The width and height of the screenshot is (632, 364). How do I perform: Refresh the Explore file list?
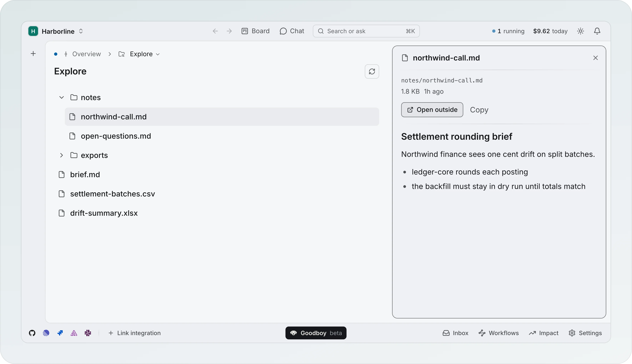(x=372, y=72)
